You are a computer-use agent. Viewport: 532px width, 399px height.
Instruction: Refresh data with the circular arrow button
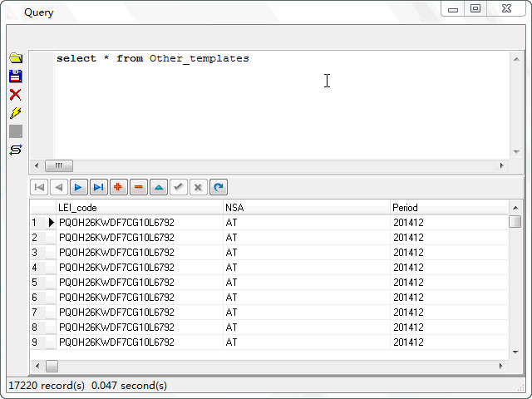point(218,188)
